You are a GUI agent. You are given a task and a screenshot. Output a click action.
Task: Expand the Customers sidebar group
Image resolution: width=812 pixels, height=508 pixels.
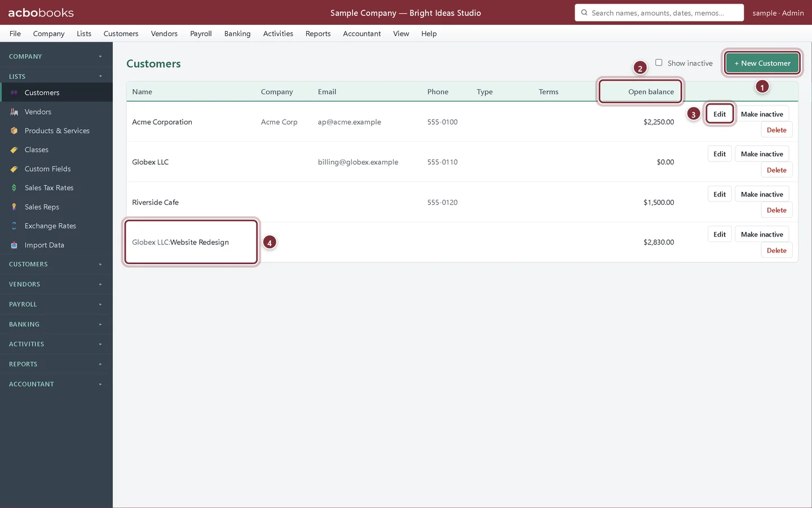click(56, 264)
